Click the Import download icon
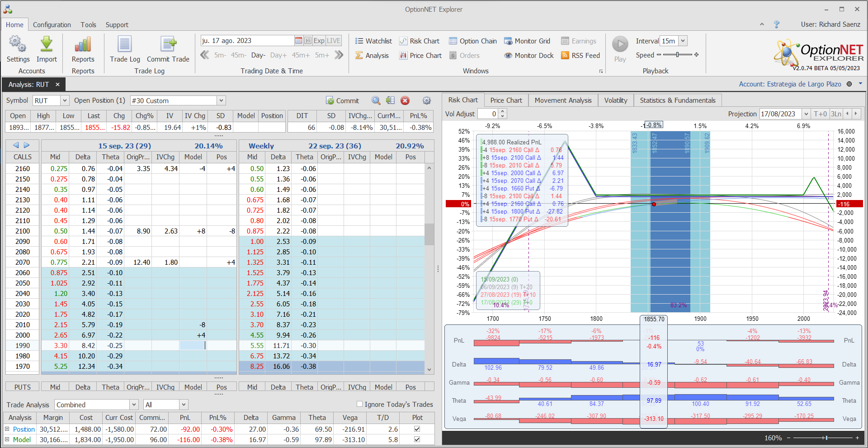 coord(47,45)
